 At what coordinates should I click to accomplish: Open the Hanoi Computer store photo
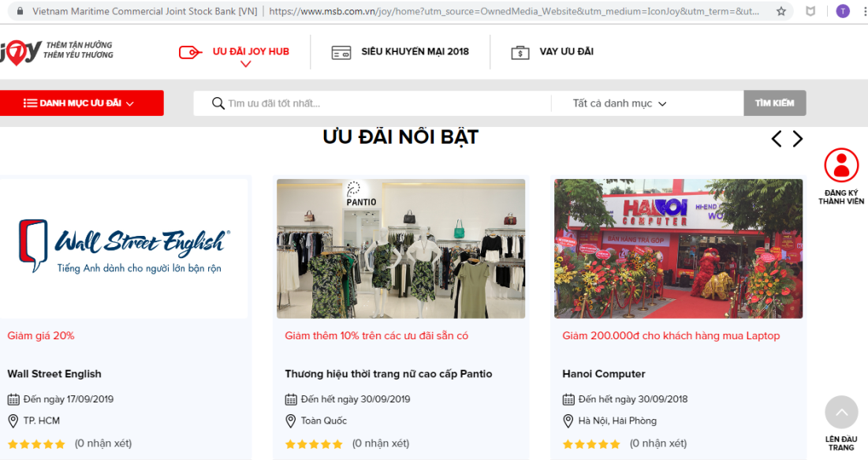[678, 249]
